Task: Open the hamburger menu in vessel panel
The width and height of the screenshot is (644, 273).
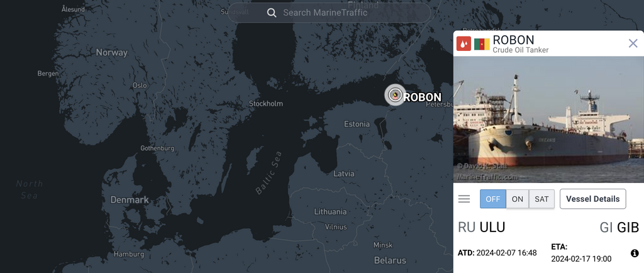Action: click(464, 199)
